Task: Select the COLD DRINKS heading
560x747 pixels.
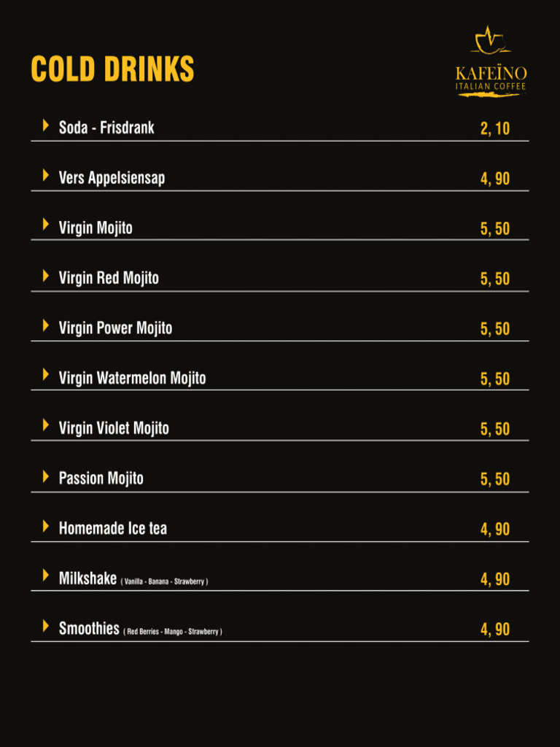Action: coord(112,69)
